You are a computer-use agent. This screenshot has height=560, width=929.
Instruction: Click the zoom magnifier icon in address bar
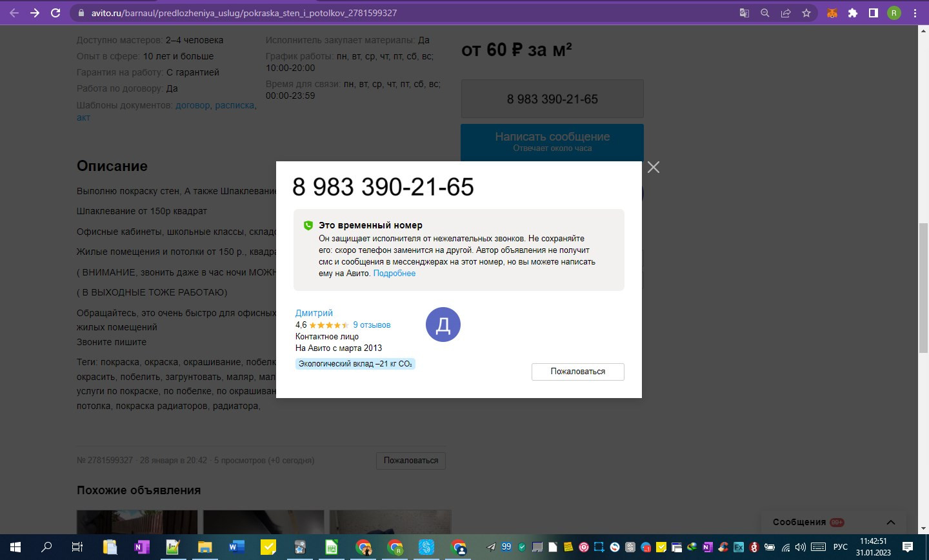[765, 13]
